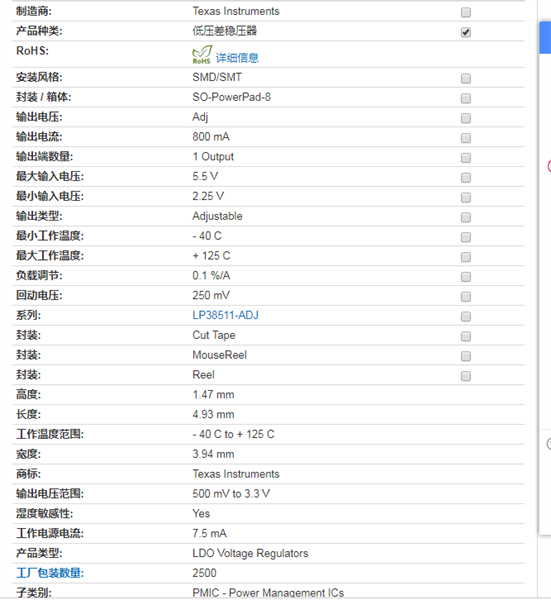Image resolution: width=551 pixels, height=600 pixels.
Task: Open the 详细信息 RoHS details link
Action: pyautogui.click(x=237, y=58)
